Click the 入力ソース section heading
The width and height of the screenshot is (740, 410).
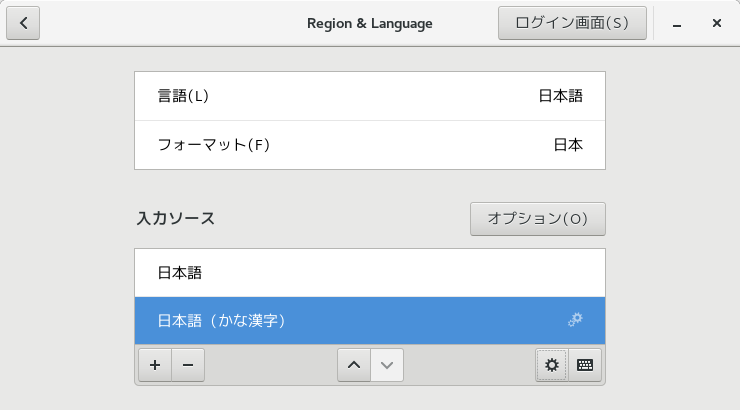point(176,218)
